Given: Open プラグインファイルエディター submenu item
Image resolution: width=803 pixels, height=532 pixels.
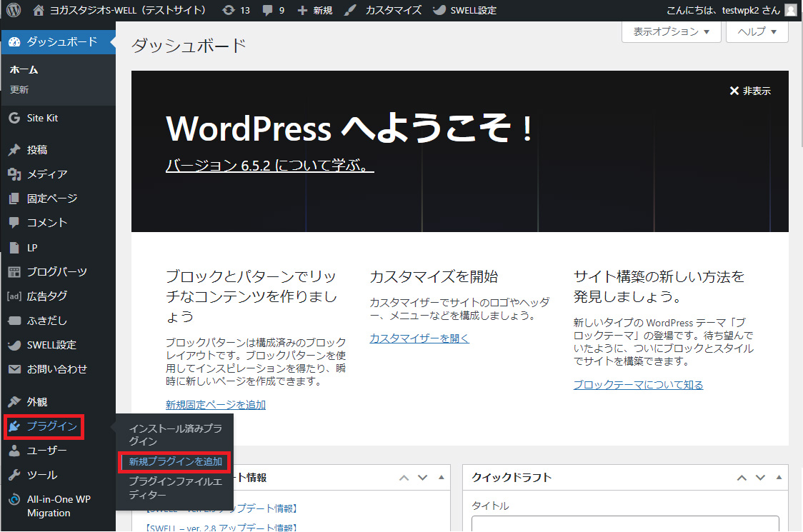Looking at the screenshot, I should pyautogui.click(x=175, y=488).
